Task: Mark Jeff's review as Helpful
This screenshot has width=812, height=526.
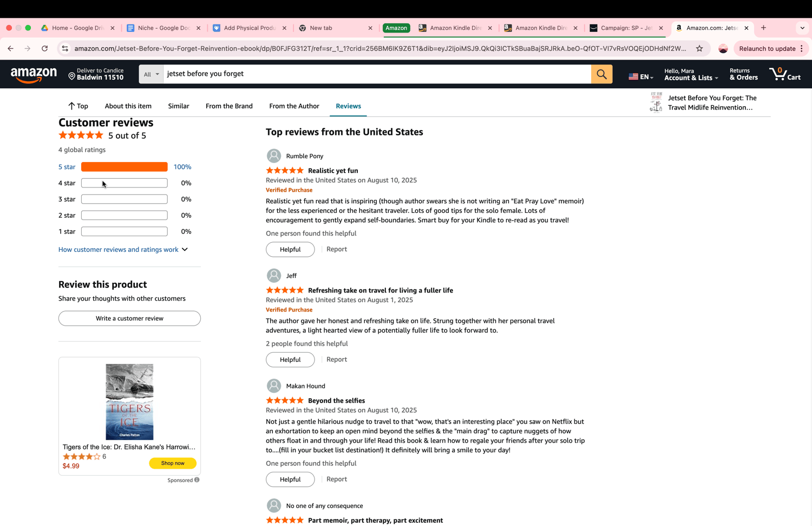Action: [290, 360]
